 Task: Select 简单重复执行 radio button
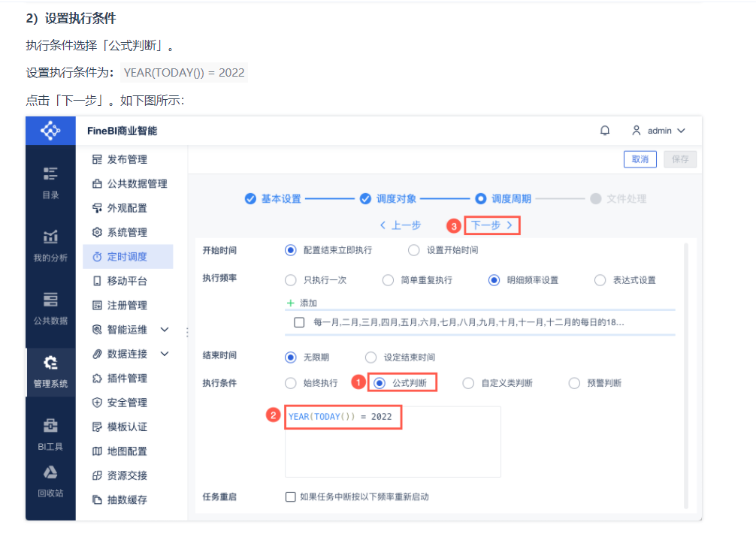(x=388, y=280)
